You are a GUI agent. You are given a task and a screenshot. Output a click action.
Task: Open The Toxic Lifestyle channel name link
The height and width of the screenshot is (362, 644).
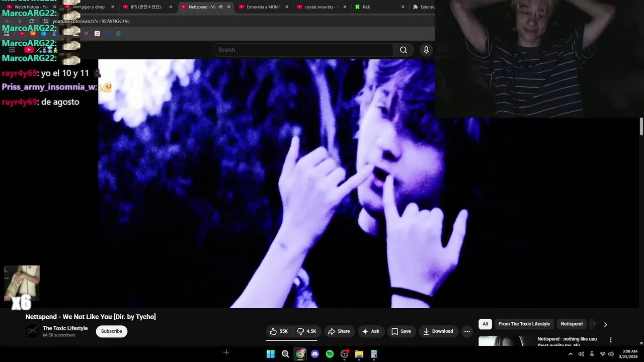point(65,328)
